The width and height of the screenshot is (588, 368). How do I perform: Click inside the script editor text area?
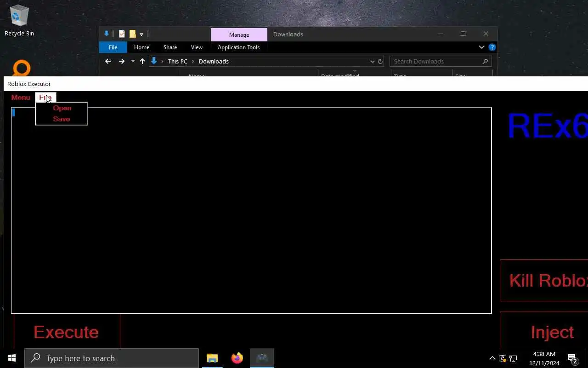[x=251, y=210]
